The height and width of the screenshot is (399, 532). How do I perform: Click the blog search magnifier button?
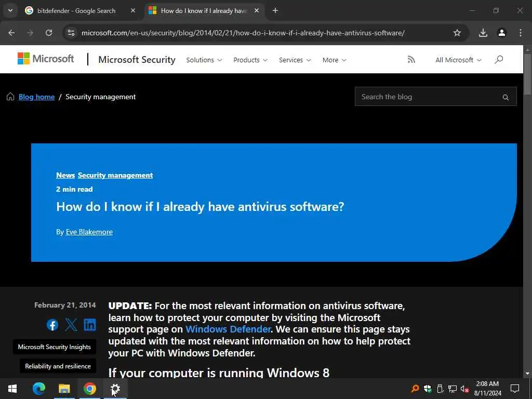pyautogui.click(x=506, y=97)
